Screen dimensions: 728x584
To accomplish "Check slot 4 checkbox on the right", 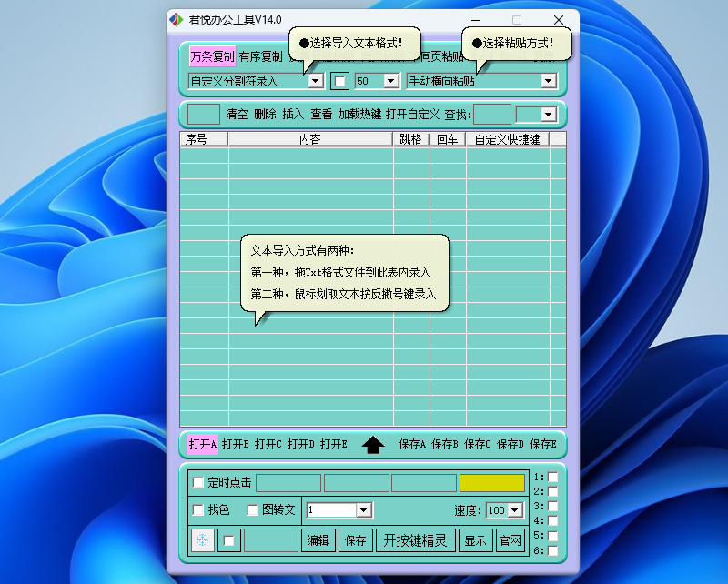I will pyautogui.click(x=552, y=521).
